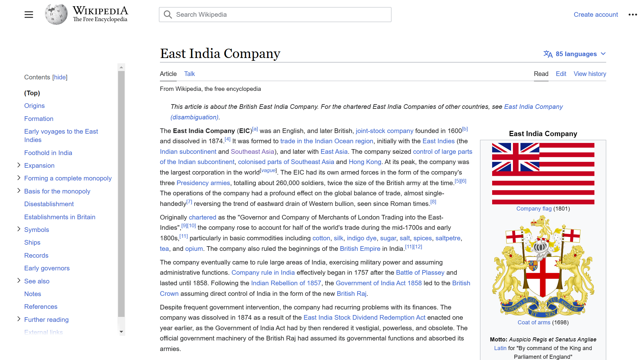Viewport: 644px width, 360px height.
Task: Follow the British Raj link
Action: click(x=351, y=294)
